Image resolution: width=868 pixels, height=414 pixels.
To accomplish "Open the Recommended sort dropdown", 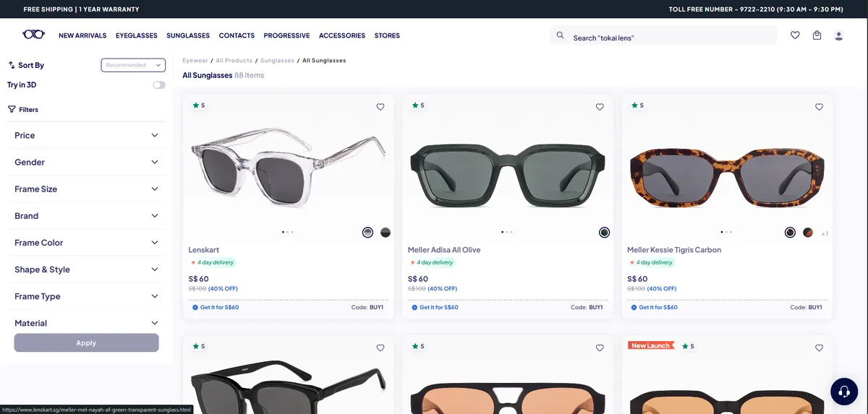I will [x=133, y=65].
